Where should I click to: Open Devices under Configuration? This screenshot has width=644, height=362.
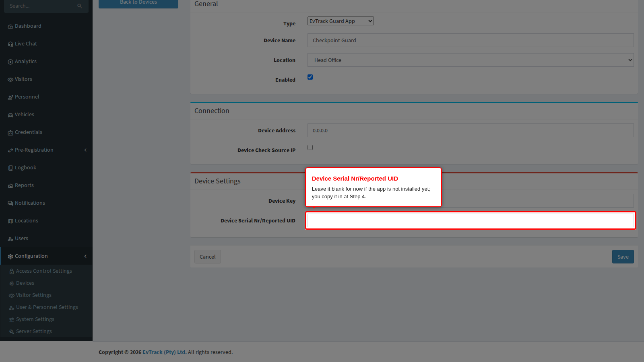(x=25, y=283)
